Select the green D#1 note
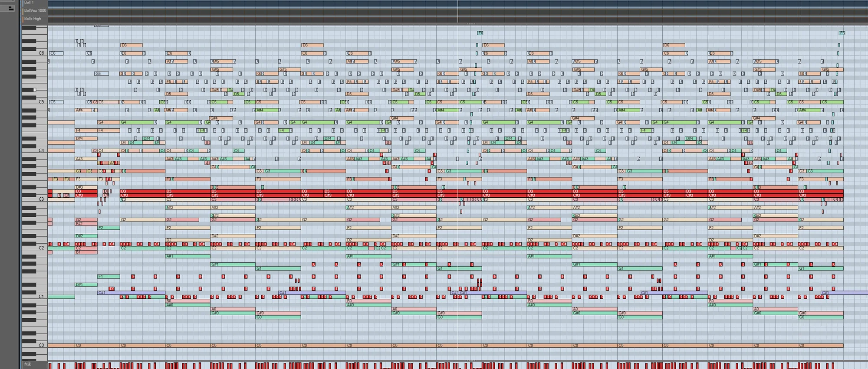The width and height of the screenshot is (868, 369). [x=85, y=285]
